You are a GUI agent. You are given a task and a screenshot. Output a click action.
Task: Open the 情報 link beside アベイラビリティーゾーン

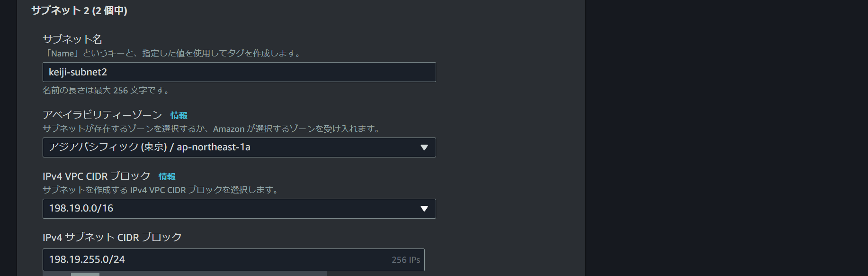(179, 115)
